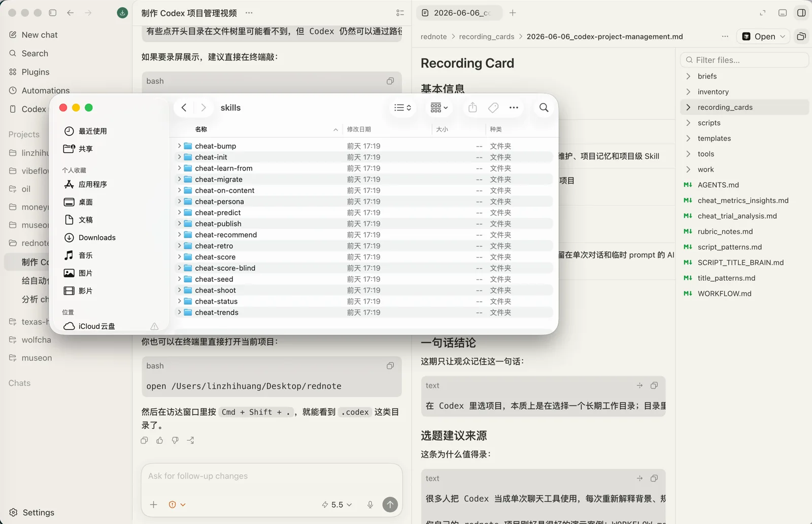Open SCRIPT_TITLE_BRAIN.md file
This screenshot has height=524, width=812.
[x=740, y=263]
